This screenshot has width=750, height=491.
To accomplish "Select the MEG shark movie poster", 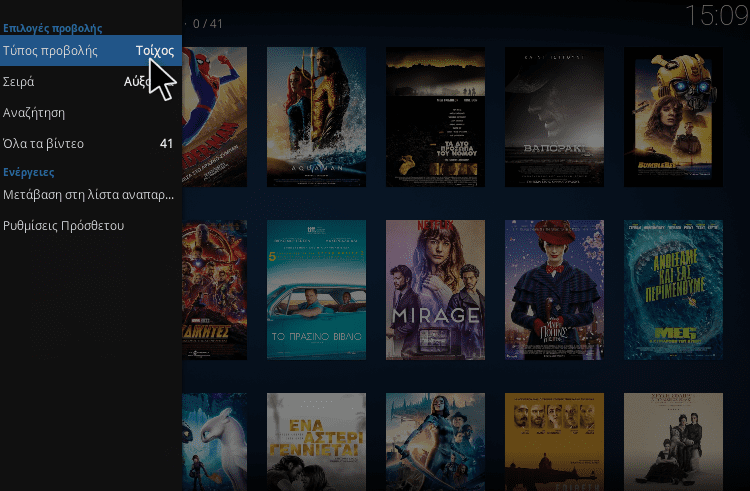I will click(x=673, y=290).
